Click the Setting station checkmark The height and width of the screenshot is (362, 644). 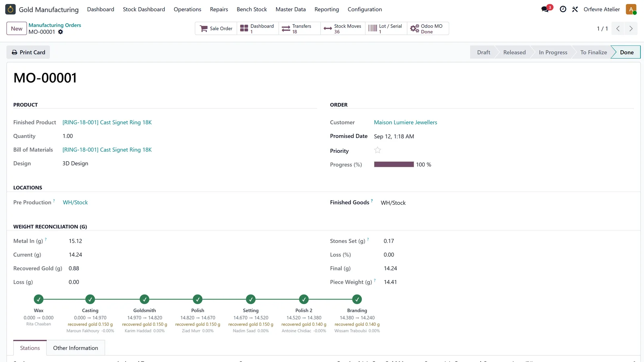pyautogui.click(x=251, y=299)
